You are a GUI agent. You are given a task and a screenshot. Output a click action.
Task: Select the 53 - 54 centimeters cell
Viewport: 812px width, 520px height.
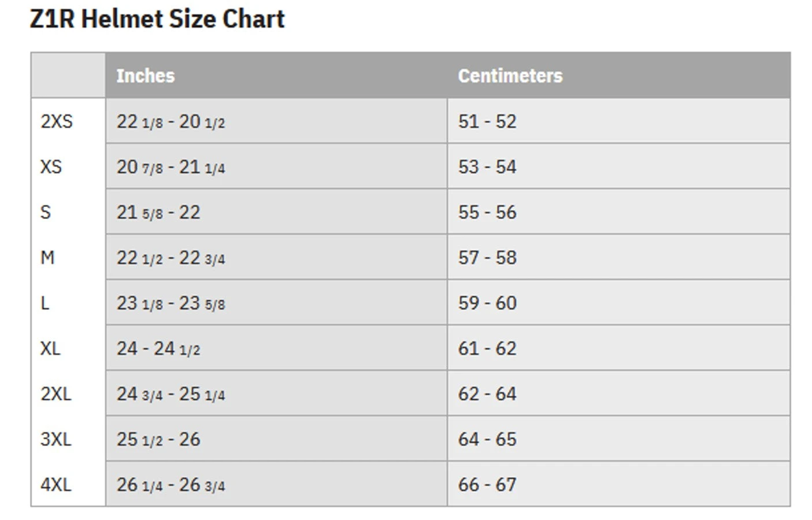click(x=487, y=167)
